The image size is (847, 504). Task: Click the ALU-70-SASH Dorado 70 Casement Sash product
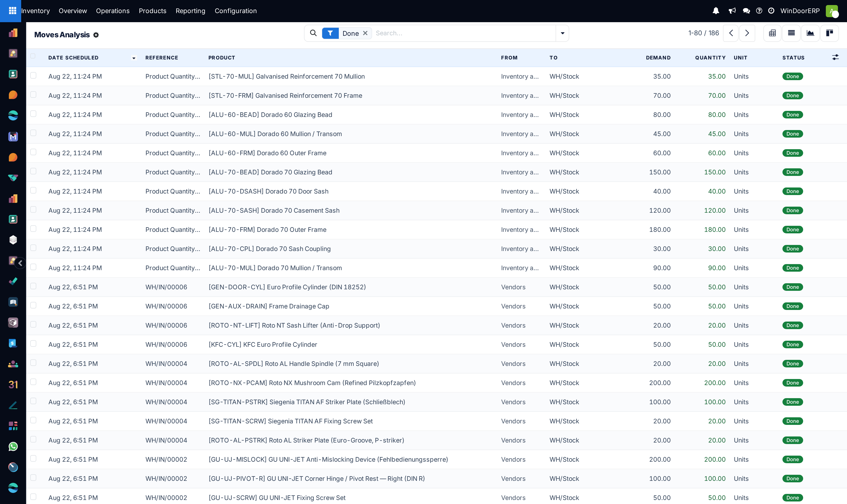pos(274,211)
